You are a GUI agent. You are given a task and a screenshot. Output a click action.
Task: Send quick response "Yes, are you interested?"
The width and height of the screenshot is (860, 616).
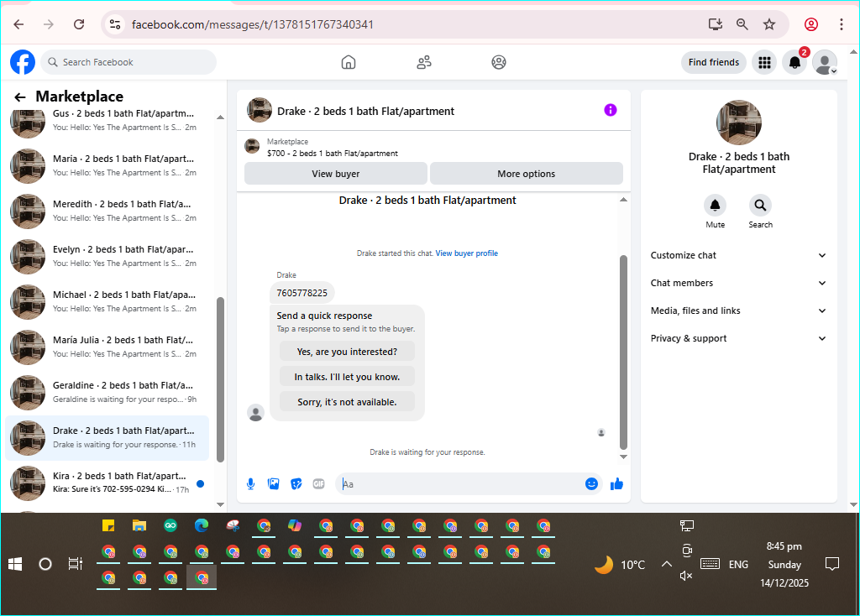coord(347,352)
